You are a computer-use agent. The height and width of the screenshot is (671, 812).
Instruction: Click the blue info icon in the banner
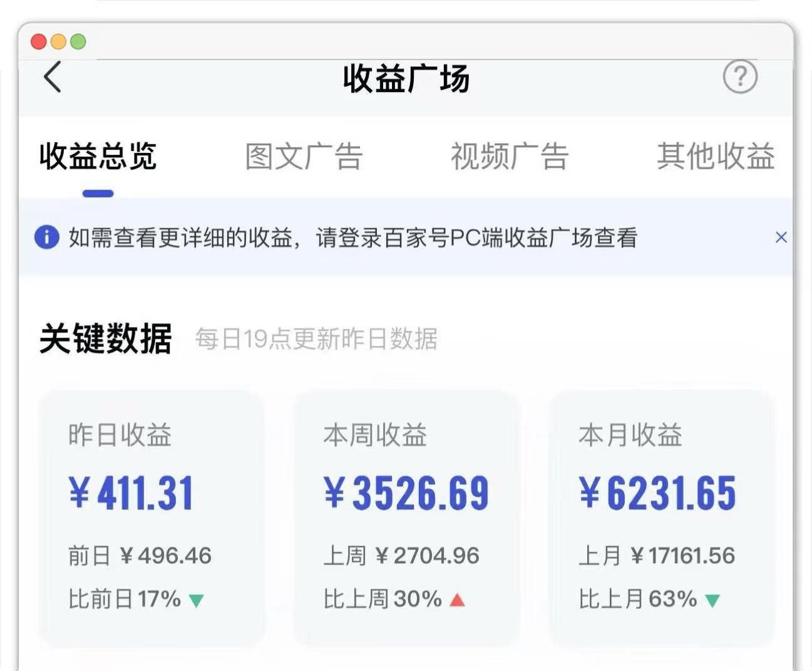pos(46,237)
